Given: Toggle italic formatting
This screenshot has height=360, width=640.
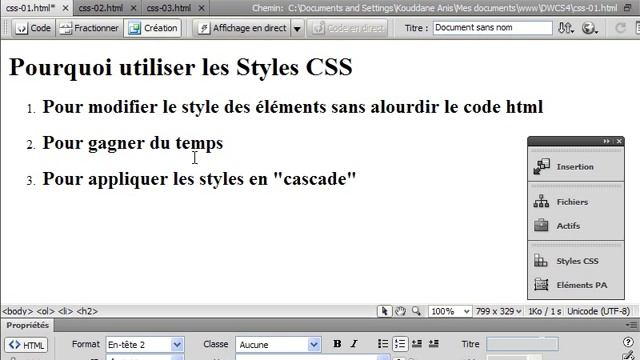Looking at the screenshot, I should pyautogui.click(x=354, y=344).
